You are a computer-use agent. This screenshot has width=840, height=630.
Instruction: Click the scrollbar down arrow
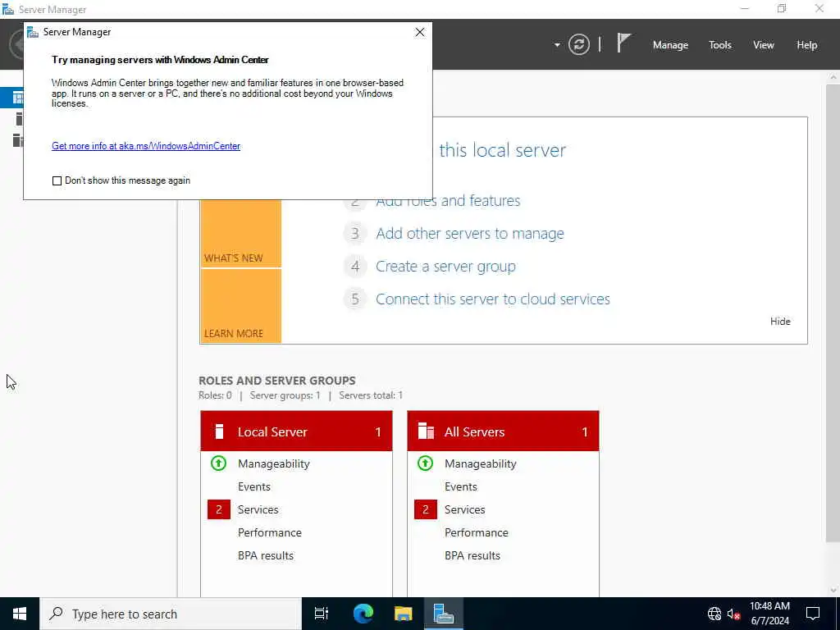tap(833, 591)
